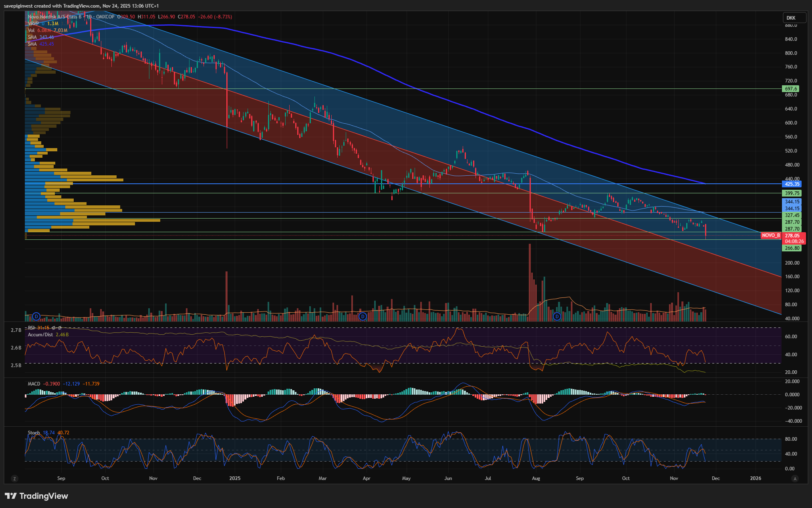Select the Vol indicator legend
The height and width of the screenshot is (508, 812).
pos(31,30)
